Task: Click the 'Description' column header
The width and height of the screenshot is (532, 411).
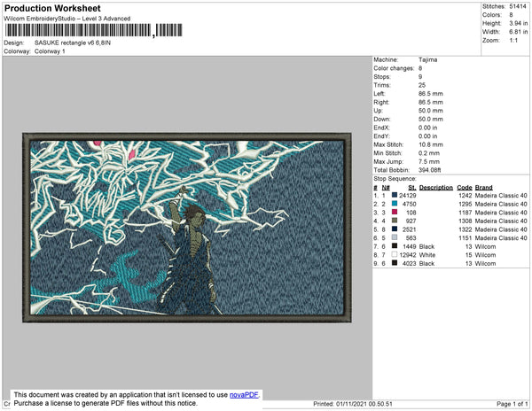Action: tap(436, 188)
